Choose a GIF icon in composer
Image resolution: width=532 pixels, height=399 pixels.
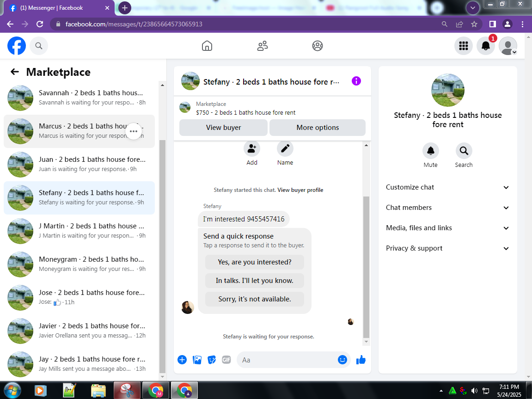click(x=226, y=360)
